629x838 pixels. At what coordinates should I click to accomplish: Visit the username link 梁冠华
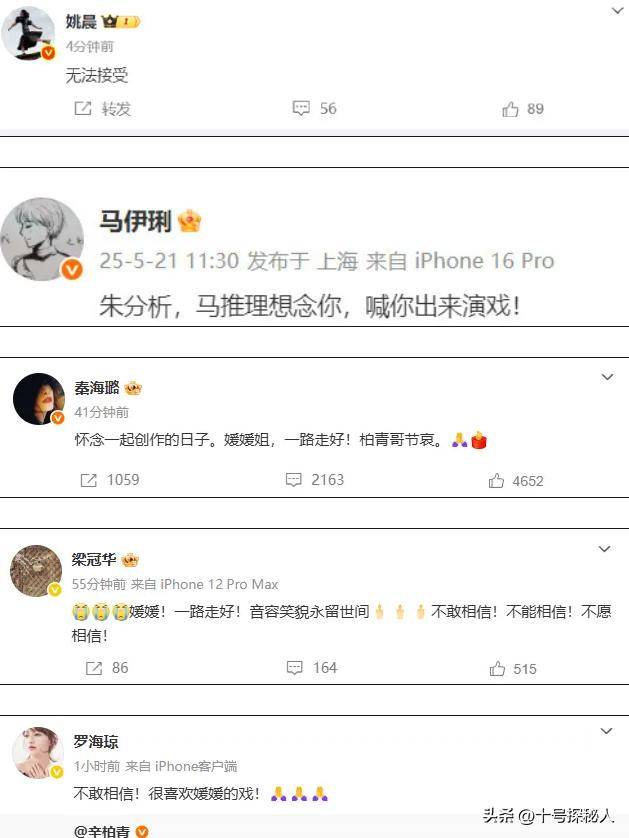click(x=94, y=560)
